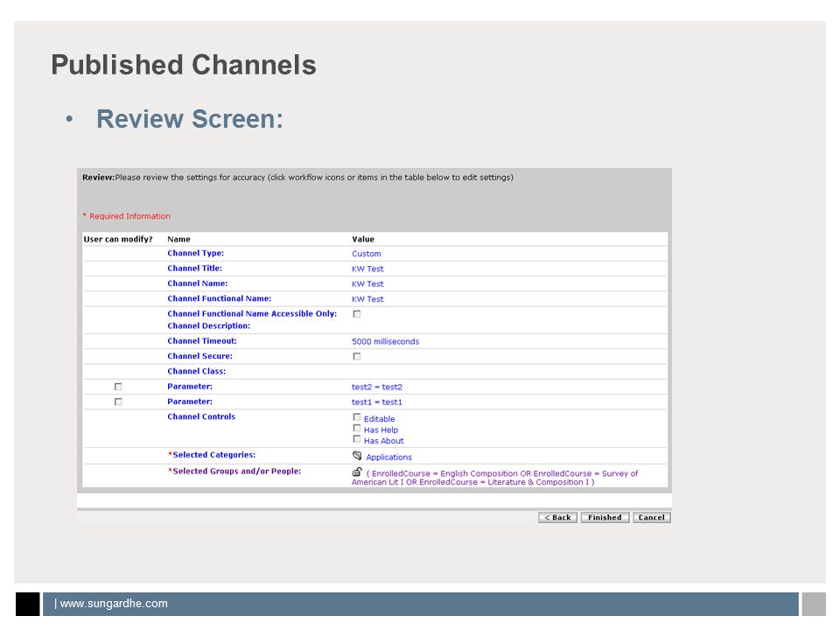840x630 pixels.
Task: Click KW Test value for Channel Title
Action: click(367, 269)
